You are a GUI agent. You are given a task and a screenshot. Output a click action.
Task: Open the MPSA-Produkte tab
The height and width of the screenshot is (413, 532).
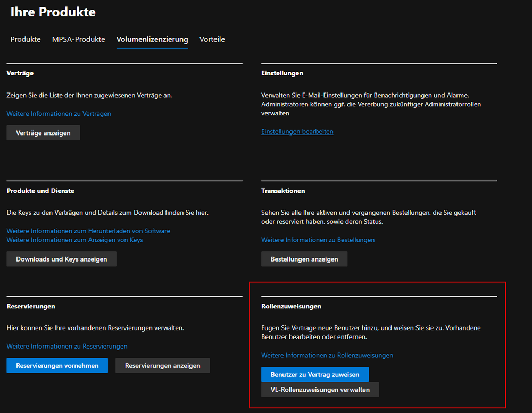pyautogui.click(x=78, y=39)
